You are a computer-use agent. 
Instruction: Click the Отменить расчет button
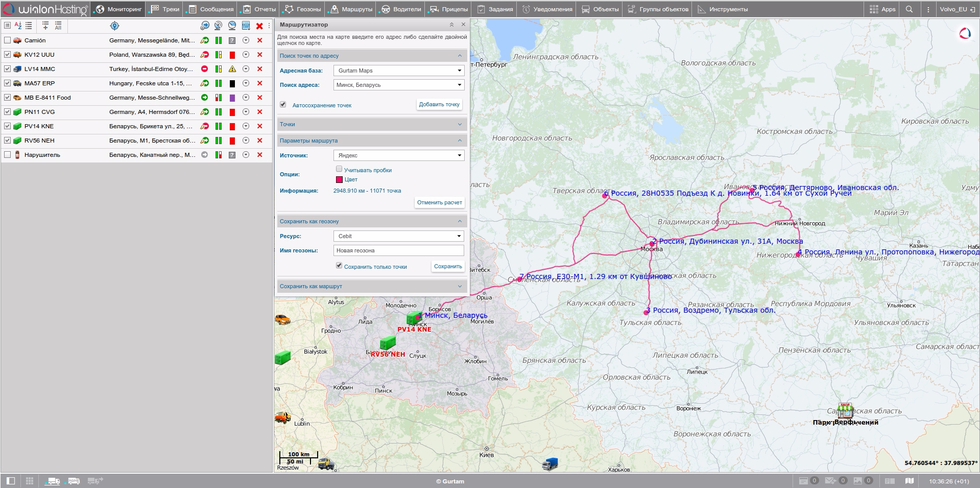[439, 202]
